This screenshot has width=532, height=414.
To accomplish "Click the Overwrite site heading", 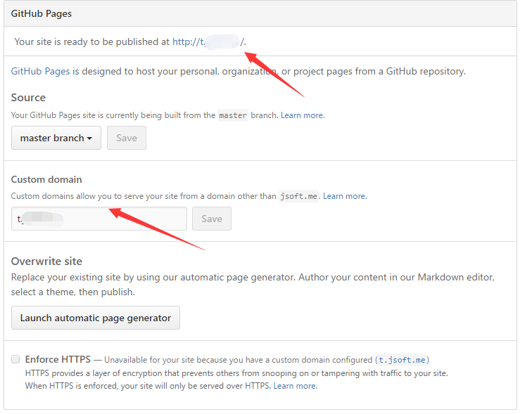I will (46, 261).
